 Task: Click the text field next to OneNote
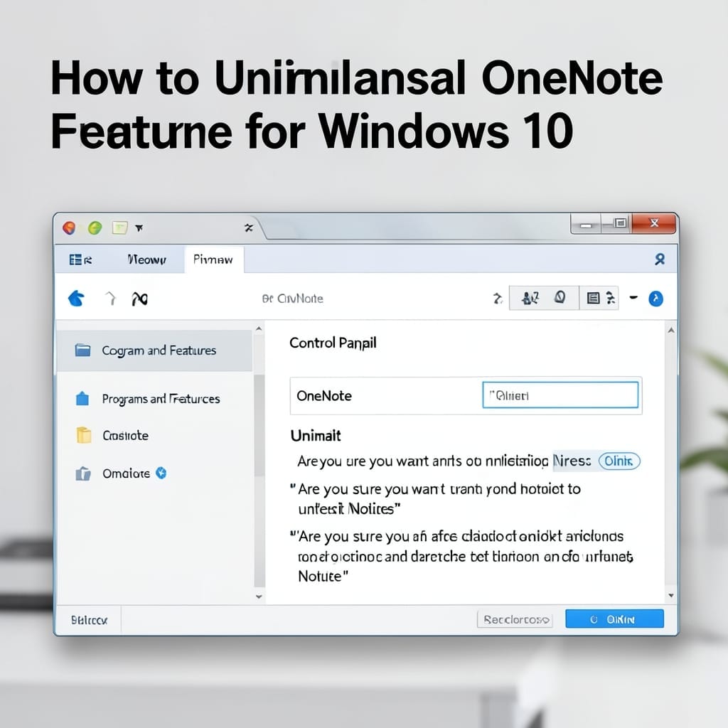click(560, 395)
